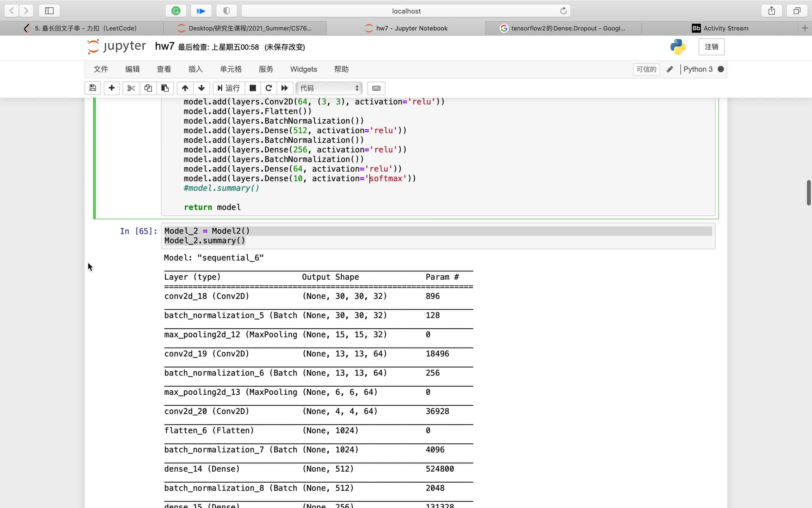Click into the Model_2.summary() code cell
812x508 pixels.
[438, 236]
